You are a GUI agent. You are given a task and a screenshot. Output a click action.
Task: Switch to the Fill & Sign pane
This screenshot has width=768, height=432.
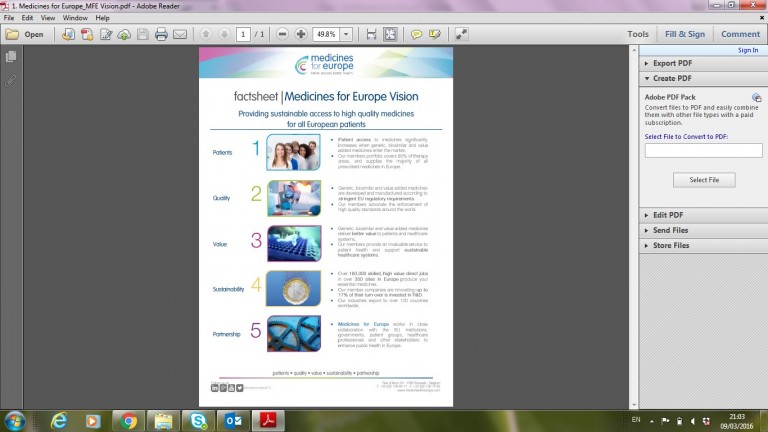point(685,34)
